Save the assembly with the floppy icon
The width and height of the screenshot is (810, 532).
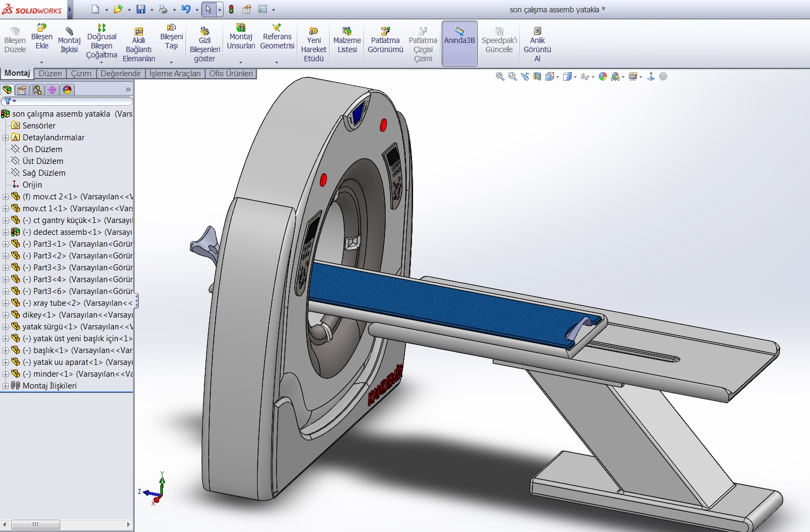[141, 9]
